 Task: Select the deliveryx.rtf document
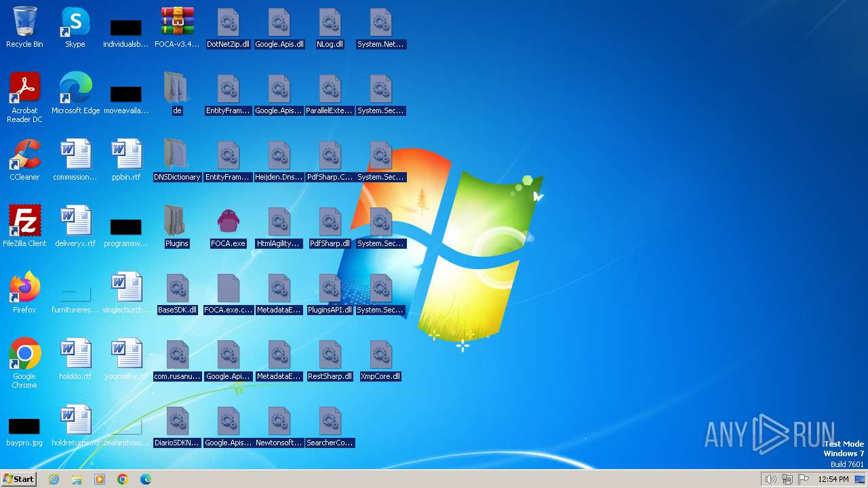(75, 226)
